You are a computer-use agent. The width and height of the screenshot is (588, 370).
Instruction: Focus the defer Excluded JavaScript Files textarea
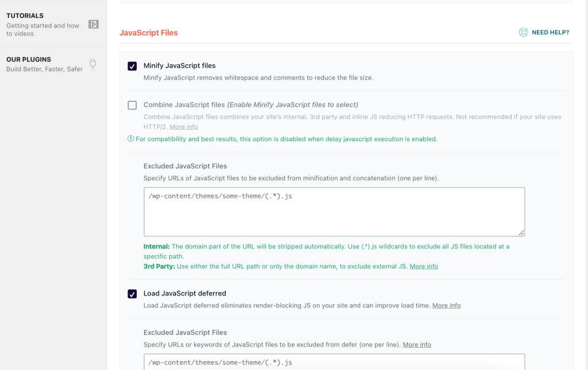click(333, 362)
